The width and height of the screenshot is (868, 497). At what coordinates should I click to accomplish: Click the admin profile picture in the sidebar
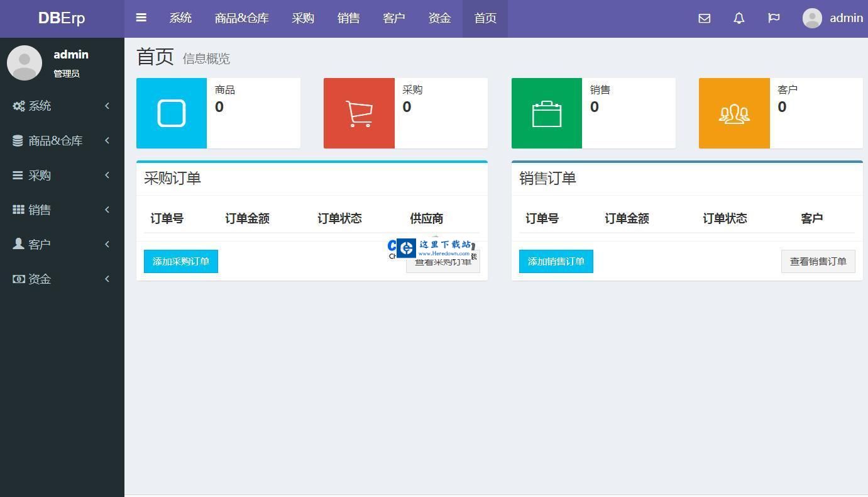[25, 62]
